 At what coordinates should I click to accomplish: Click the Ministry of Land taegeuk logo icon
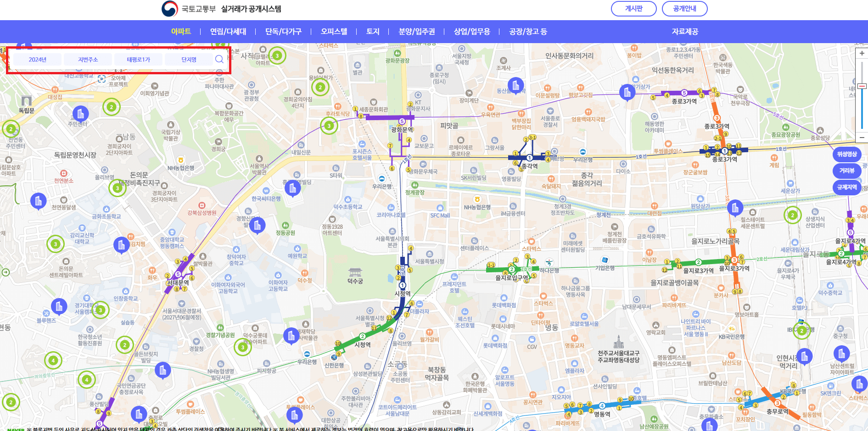(x=170, y=9)
